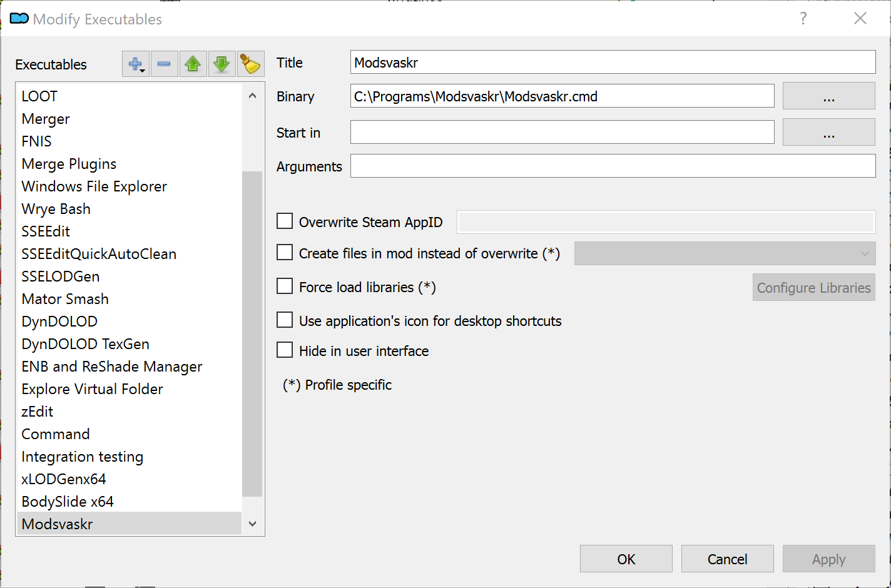Image resolution: width=891 pixels, height=588 pixels.
Task: Select DynDOLOD executable entry
Action: [129, 321]
